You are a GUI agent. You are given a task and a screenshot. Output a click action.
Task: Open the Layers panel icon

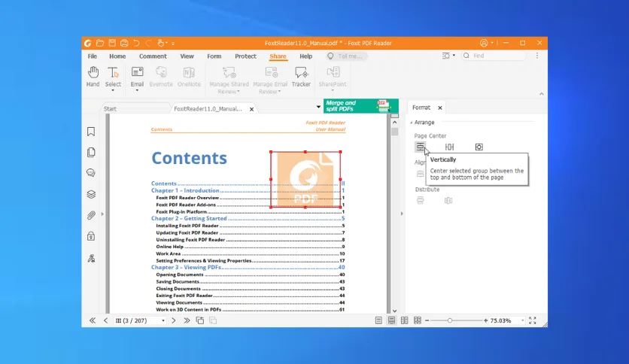(91, 194)
